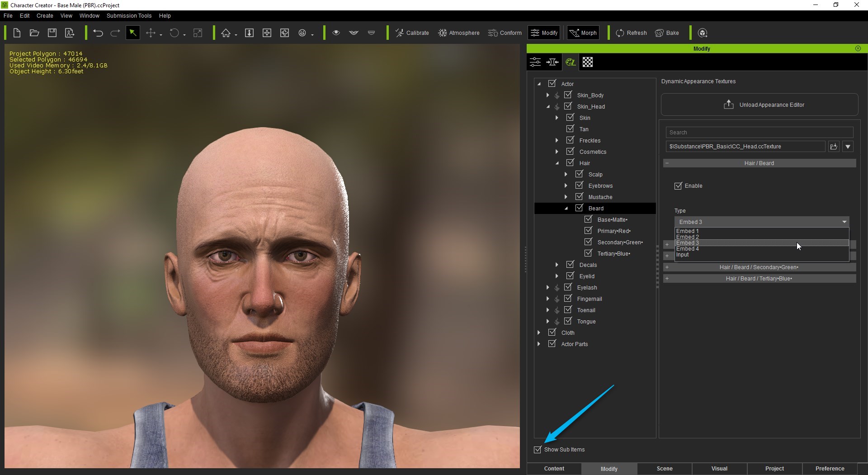
Task: Click the Save project icon
Action: click(52, 33)
